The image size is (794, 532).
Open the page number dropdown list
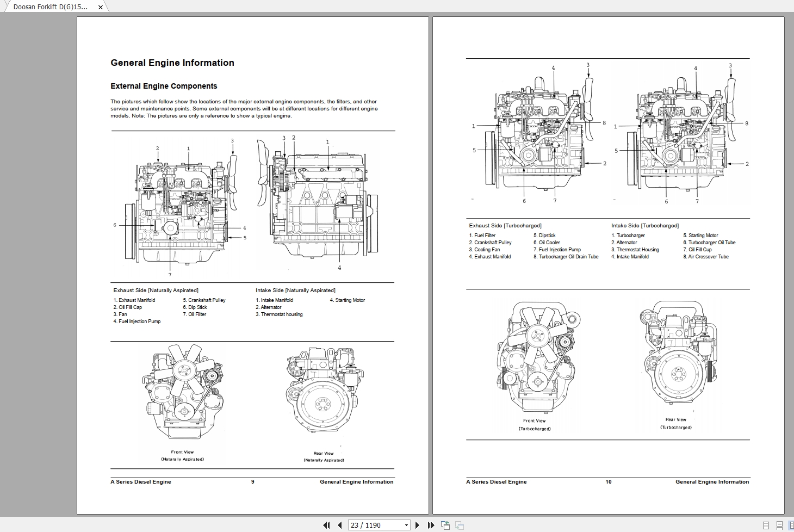tap(405, 525)
